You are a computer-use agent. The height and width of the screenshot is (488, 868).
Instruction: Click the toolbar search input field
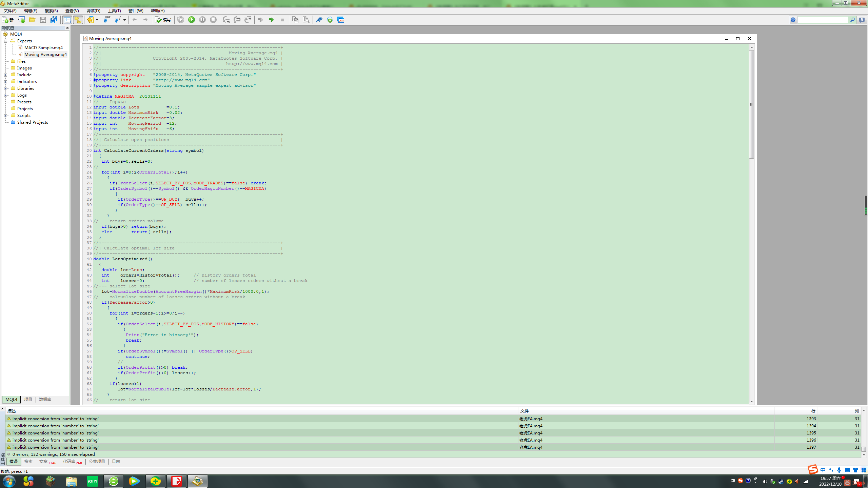tap(822, 20)
